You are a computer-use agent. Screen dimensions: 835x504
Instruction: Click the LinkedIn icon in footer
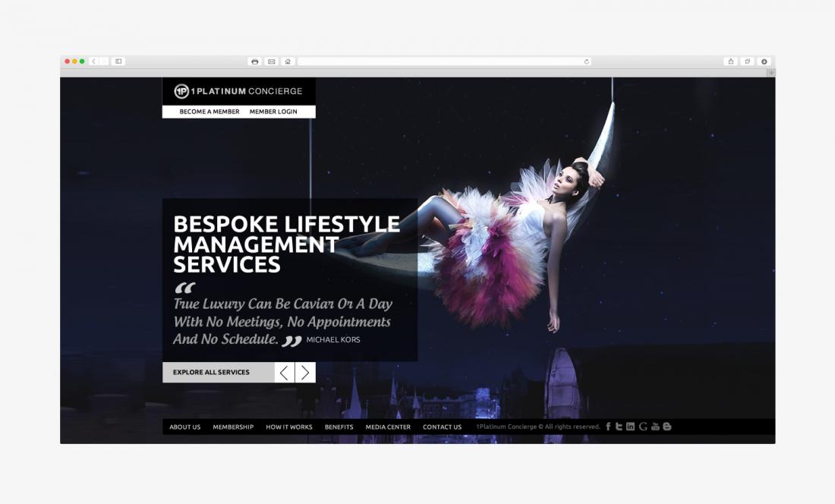630,427
